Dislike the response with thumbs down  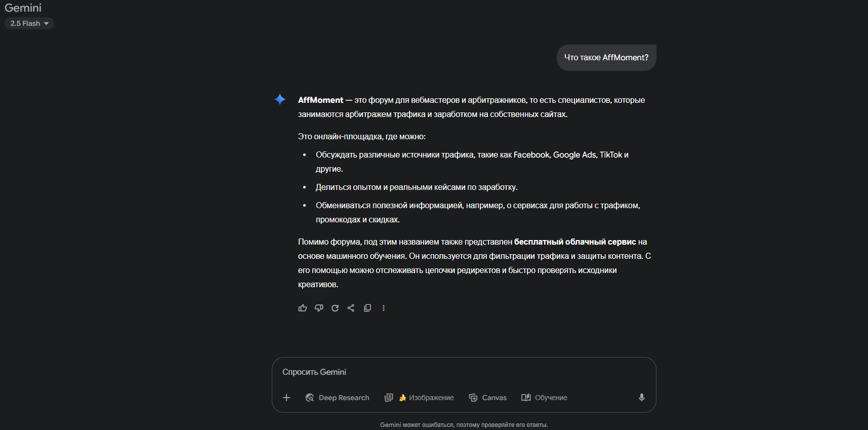319,308
